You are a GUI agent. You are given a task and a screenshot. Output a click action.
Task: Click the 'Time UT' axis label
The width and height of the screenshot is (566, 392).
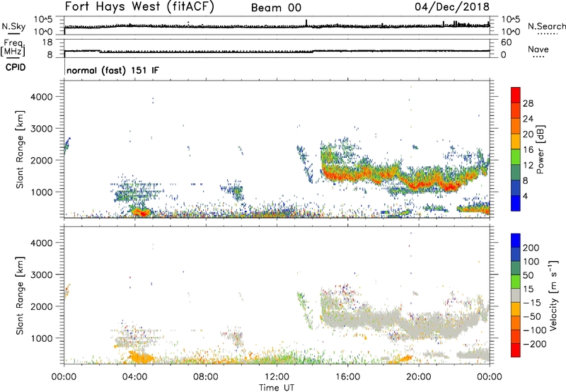click(277, 388)
